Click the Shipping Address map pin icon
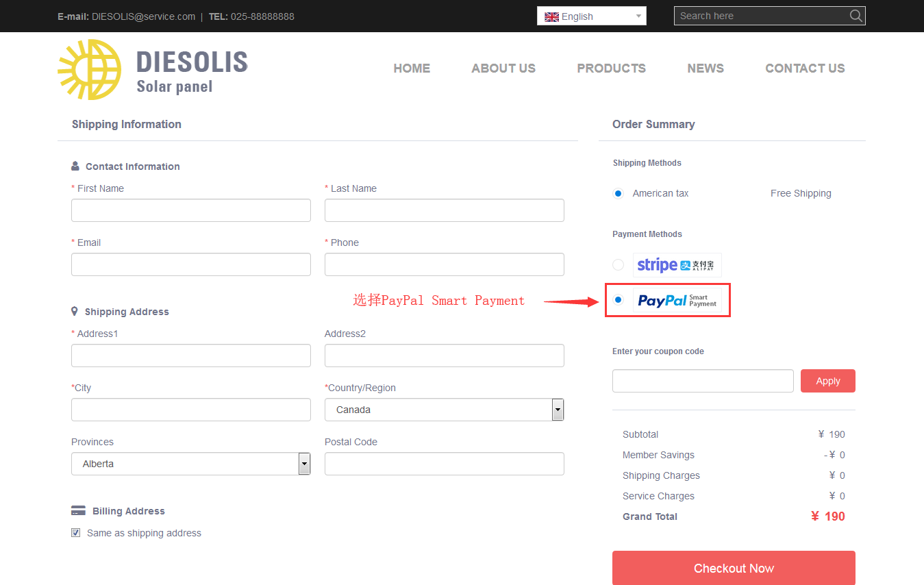The image size is (924, 585). pyautogui.click(x=75, y=312)
